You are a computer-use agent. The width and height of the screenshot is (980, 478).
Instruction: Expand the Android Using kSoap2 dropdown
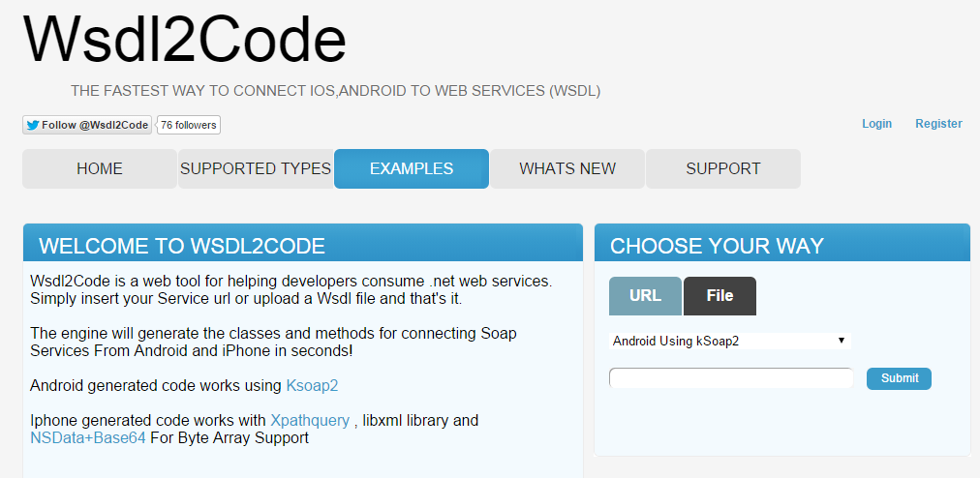(730, 342)
